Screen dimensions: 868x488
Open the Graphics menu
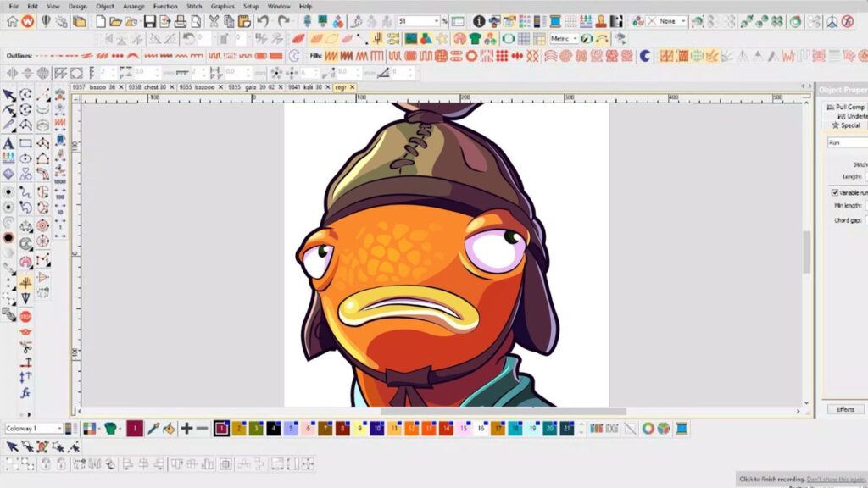click(223, 7)
